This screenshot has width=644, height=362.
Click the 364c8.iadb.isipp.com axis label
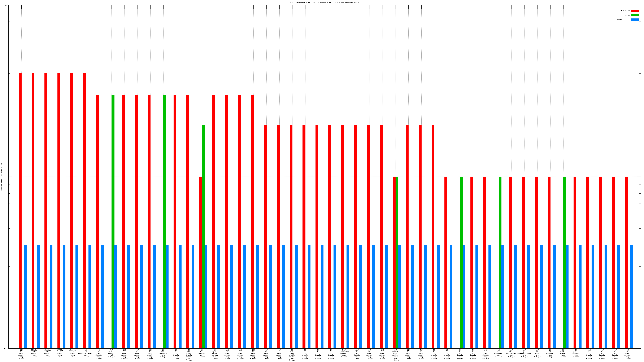tap(34, 353)
